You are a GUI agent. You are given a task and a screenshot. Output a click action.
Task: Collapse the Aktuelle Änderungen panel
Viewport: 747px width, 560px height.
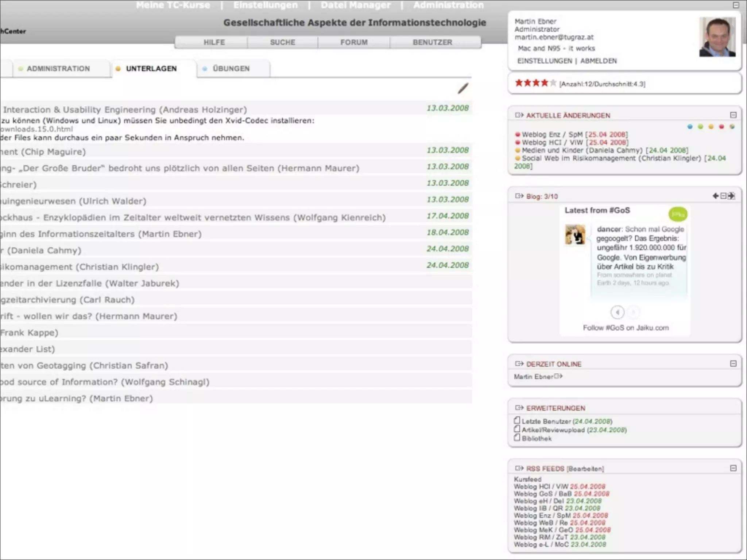(733, 115)
